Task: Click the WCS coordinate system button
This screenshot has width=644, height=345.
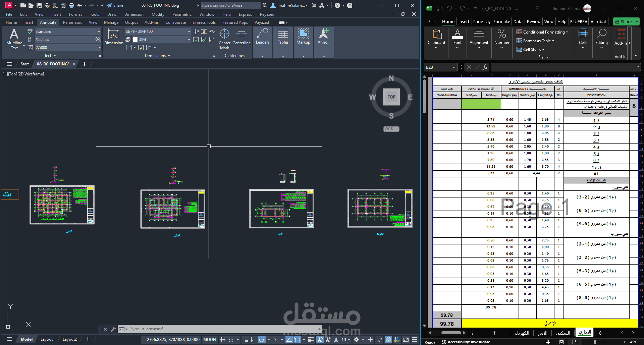Action: 391,129
